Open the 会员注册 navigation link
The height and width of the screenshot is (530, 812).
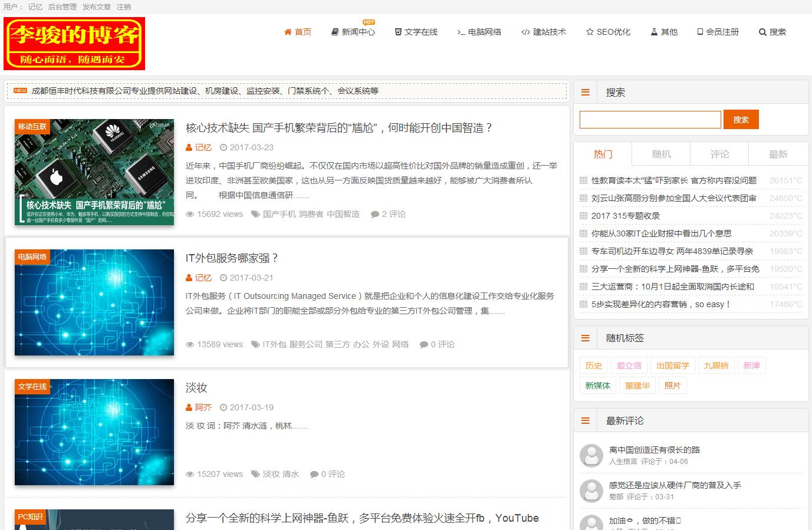pyautogui.click(x=718, y=32)
